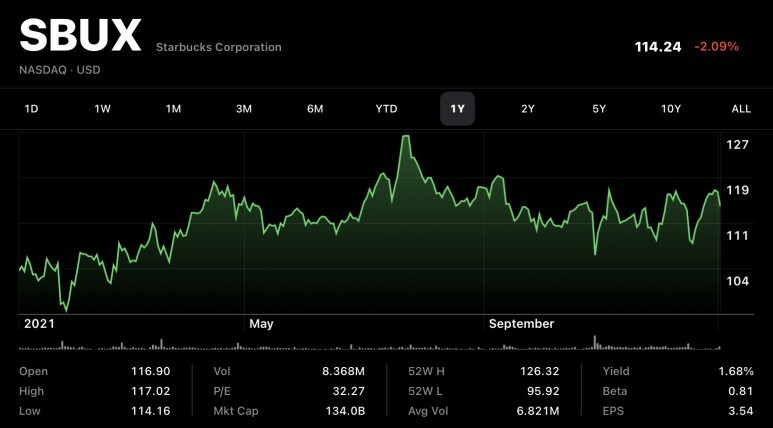Click the 52W H stat label
The image size is (773, 428).
[427, 371]
